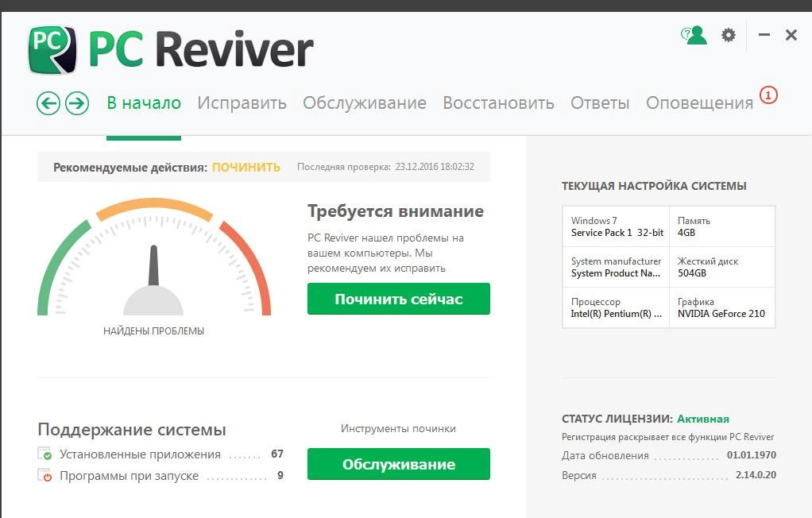This screenshot has width=812, height=518.
Task: Open the Исправить tab
Action: click(x=242, y=102)
